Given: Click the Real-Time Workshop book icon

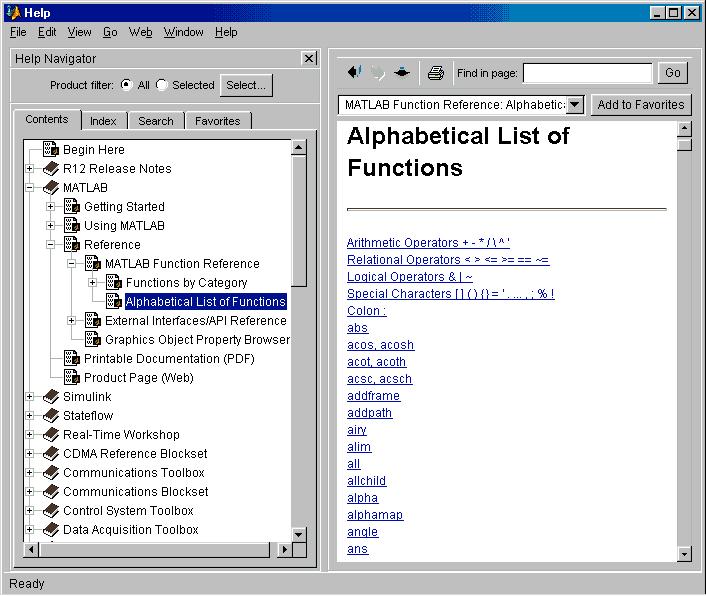Looking at the screenshot, I should click(50, 434).
